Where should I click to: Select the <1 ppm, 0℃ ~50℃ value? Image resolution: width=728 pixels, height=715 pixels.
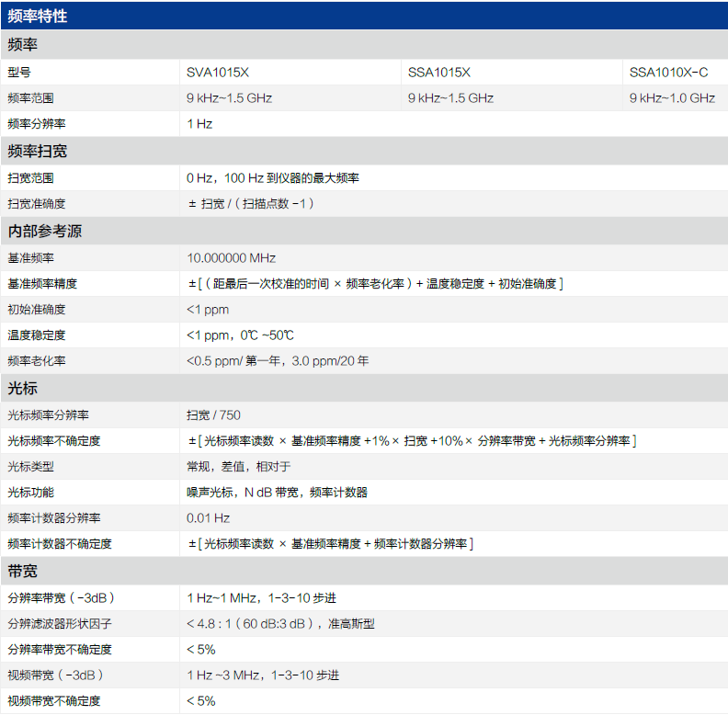point(240,335)
